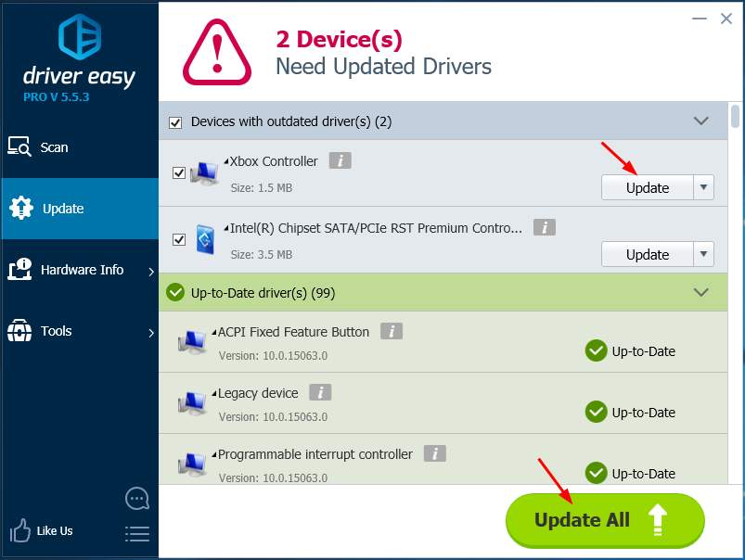Collapse the Programmable interrupt controller triangle
This screenshot has width=745, height=560.
pyautogui.click(x=214, y=454)
